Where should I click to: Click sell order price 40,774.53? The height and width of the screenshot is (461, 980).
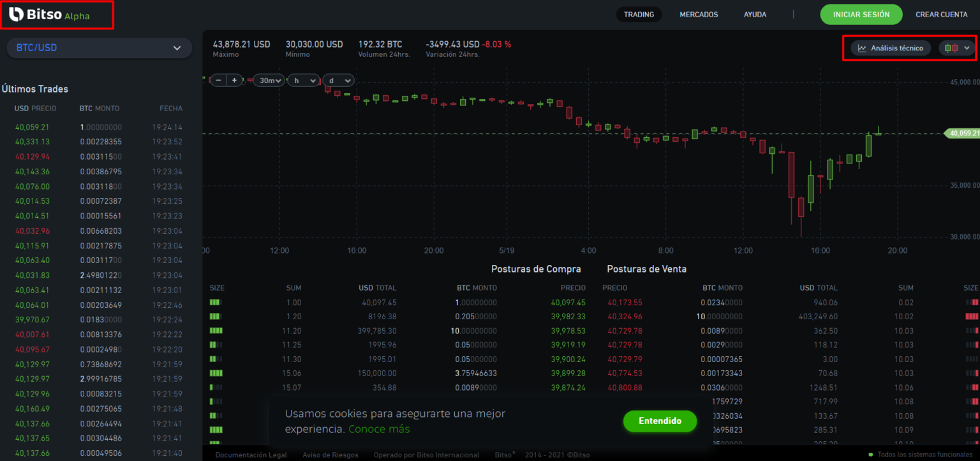(625, 373)
